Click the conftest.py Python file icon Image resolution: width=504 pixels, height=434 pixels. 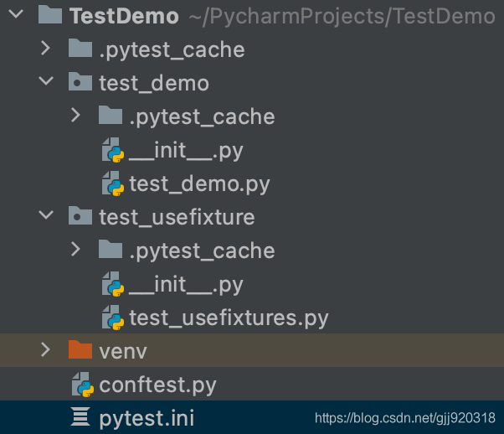tap(82, 385)
